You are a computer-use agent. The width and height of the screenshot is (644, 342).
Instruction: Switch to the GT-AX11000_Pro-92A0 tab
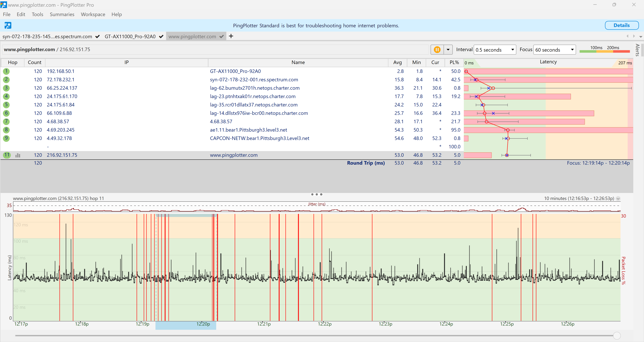point(130,37)
